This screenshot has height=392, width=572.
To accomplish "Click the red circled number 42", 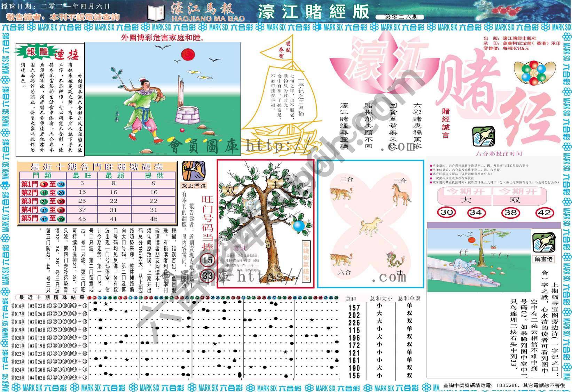I will [544, 213].
